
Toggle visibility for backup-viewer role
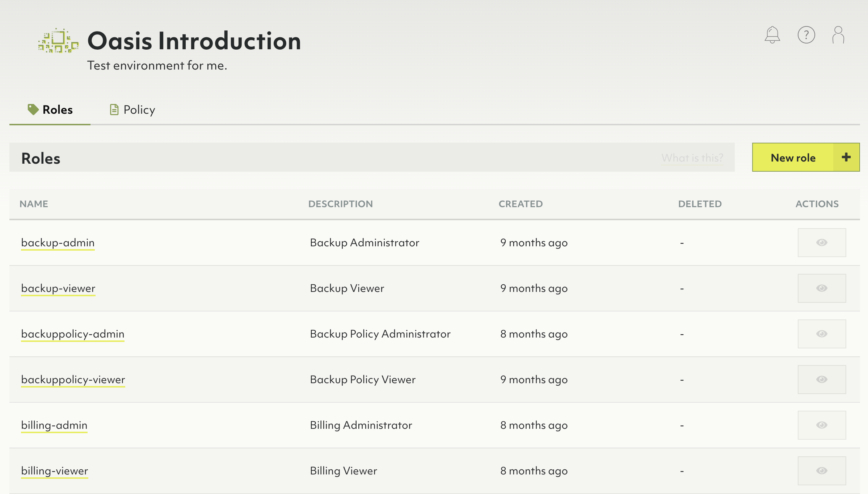tap(822, 288)
